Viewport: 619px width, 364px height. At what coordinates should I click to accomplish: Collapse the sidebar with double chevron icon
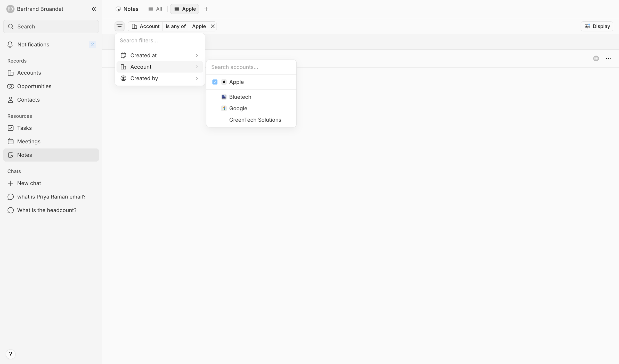click(x=94, y=9)
